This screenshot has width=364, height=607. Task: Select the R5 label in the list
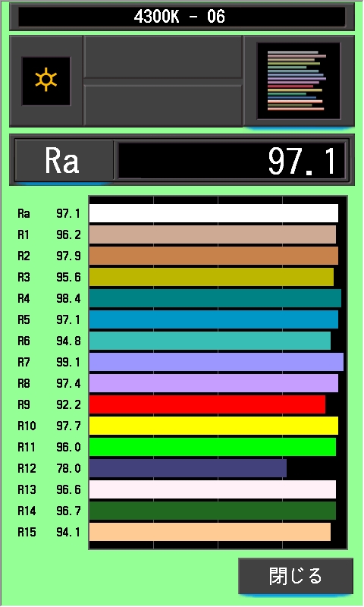[24, 319]
